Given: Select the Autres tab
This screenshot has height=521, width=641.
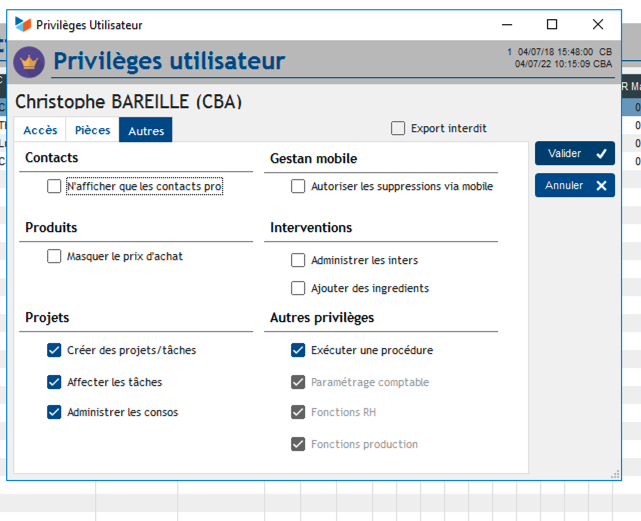Looking at the screenshot, I should 146,130.
